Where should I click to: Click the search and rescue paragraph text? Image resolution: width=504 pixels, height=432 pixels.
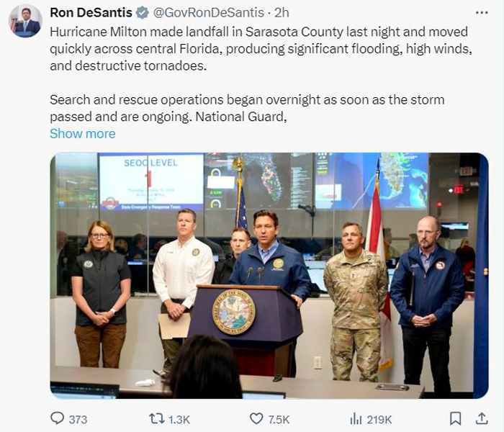[x=247, y=108]
